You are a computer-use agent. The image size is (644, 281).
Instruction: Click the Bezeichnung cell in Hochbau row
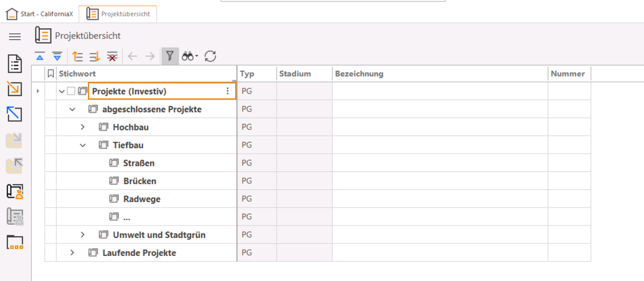440,127
